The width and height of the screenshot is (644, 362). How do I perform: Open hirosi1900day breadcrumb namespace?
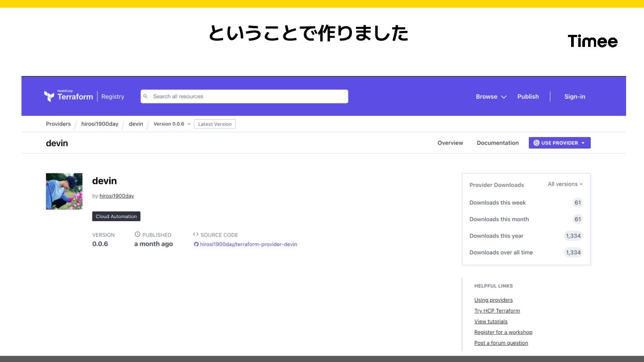click(100, 124)
